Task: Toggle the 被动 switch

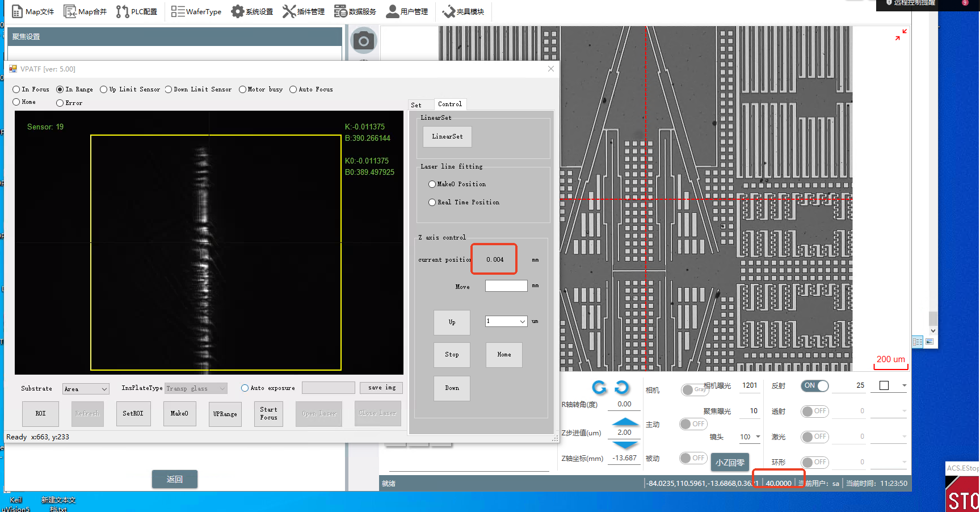Action: (693, 458)
